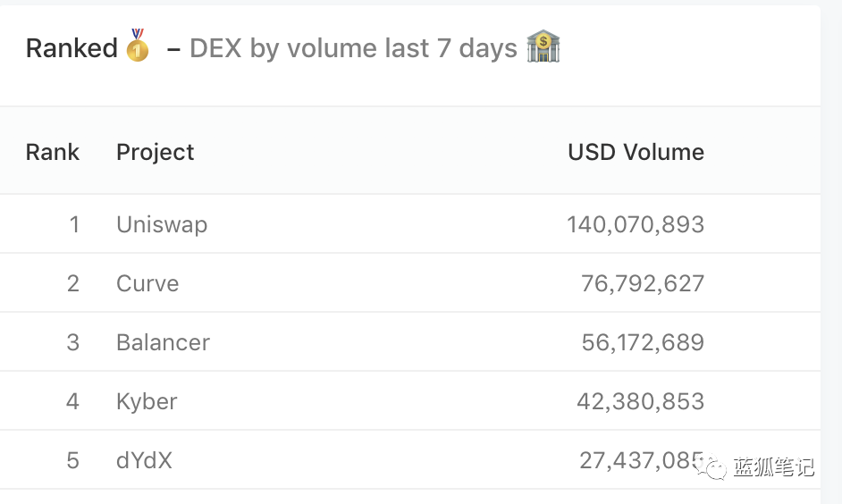Click Uniswap's volume 140,070,893

[636, 224]
